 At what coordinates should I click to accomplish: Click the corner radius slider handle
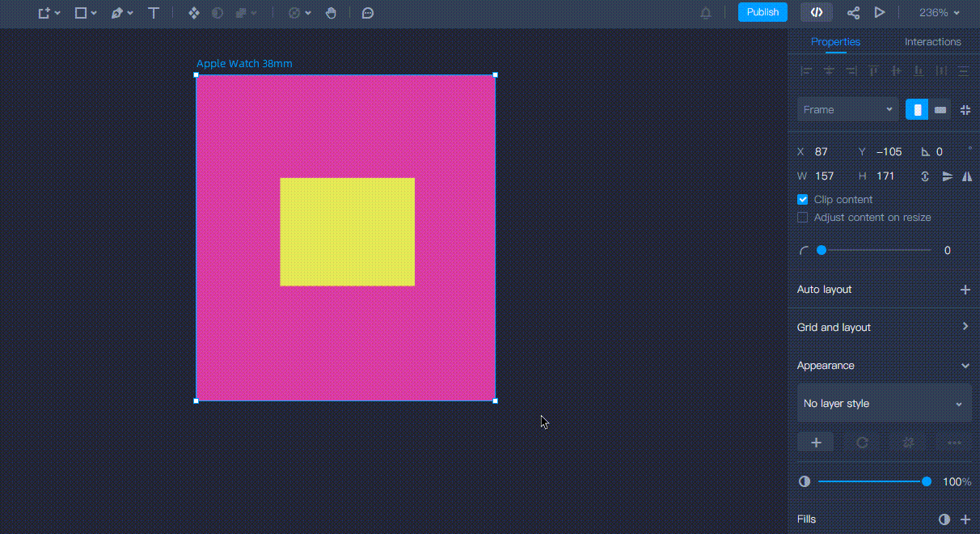click(822, 251)
